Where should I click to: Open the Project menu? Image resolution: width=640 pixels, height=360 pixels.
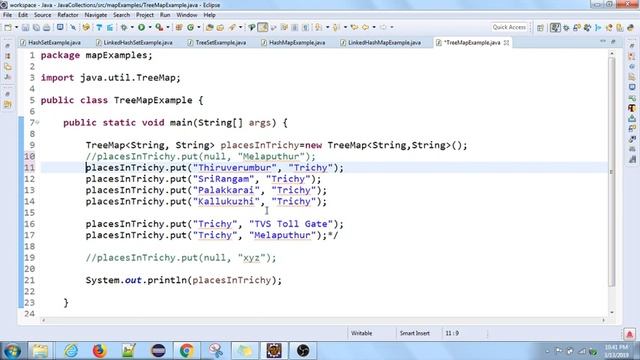tap(145, 15)
